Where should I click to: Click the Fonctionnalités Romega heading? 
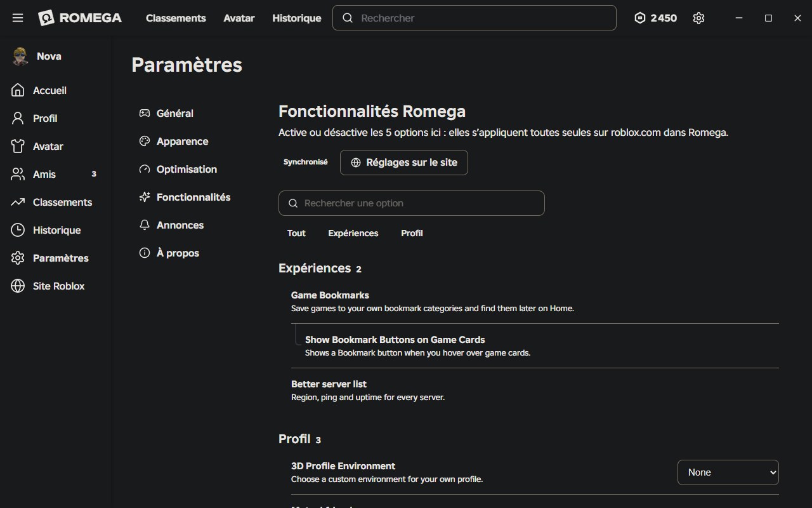[372, 111]
